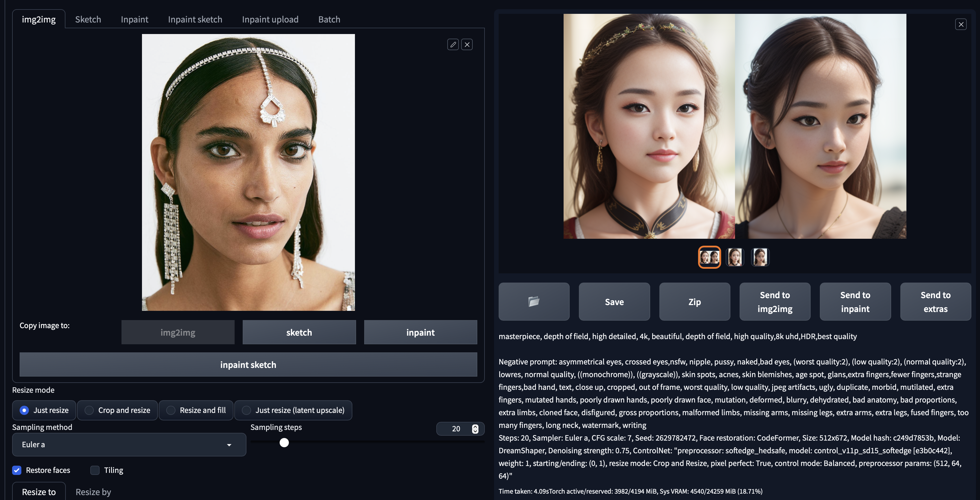Click the sampling steps stepper arrows

point(475,429)
